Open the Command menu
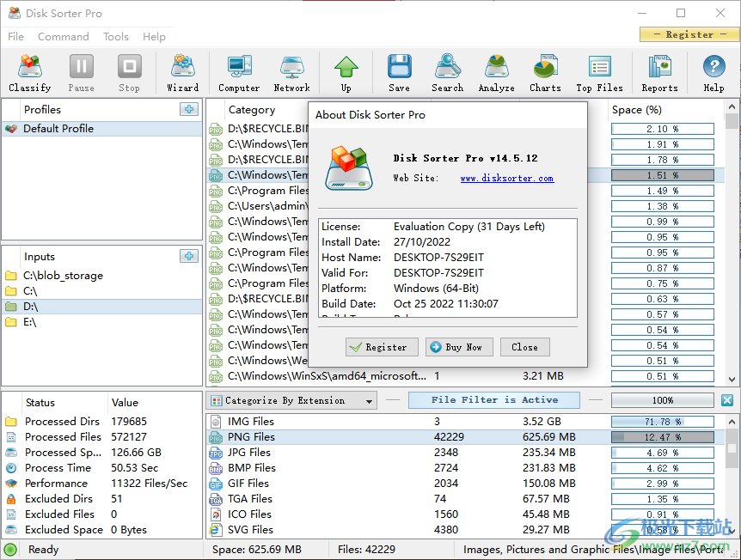This screenshot has width=741, height=560. pos(64,36)
